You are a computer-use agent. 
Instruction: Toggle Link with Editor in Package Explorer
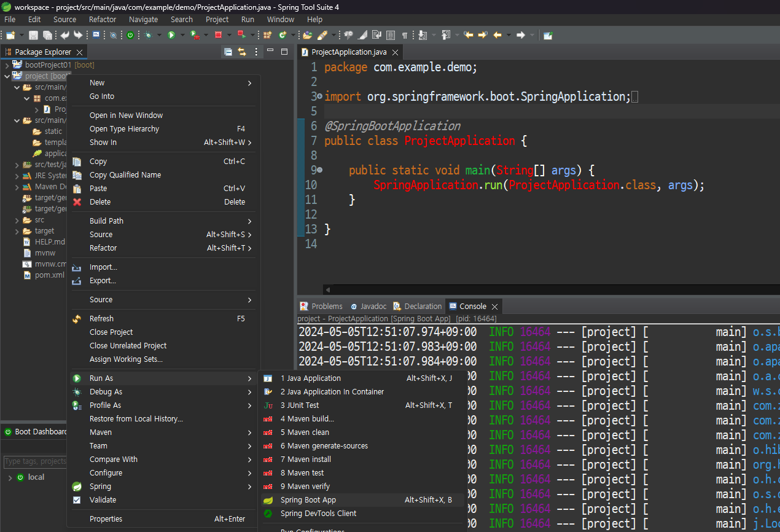point(242,52)
